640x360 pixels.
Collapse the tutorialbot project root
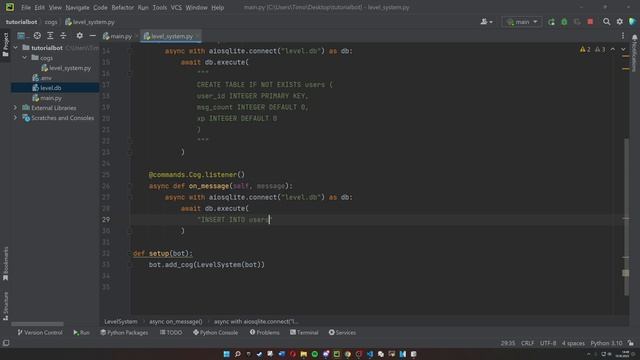[16, 48]
